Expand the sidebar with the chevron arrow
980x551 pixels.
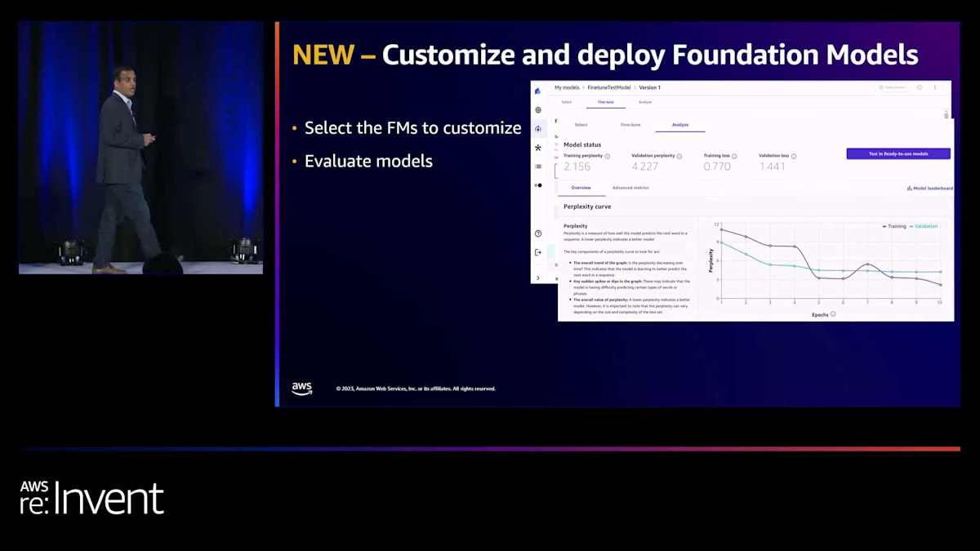537,278
